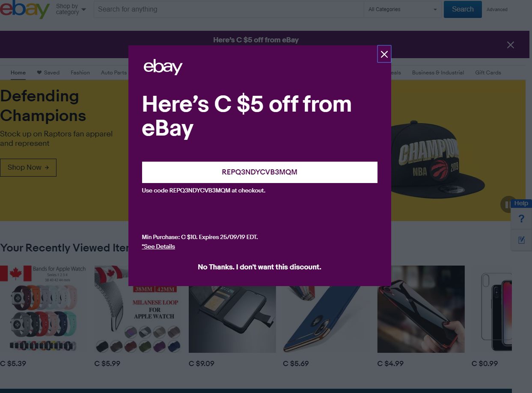Pause the rotating banner carousel
This screenshot has height=393, width=532.
pos(507,204)
